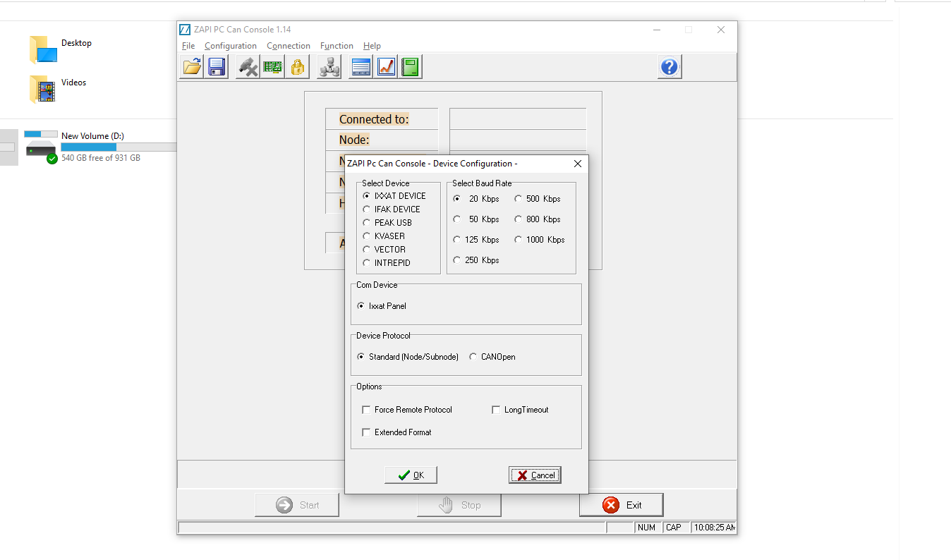951x560 pixels.
Task: Click the green circuit board device icon
Action: [272, 67]
